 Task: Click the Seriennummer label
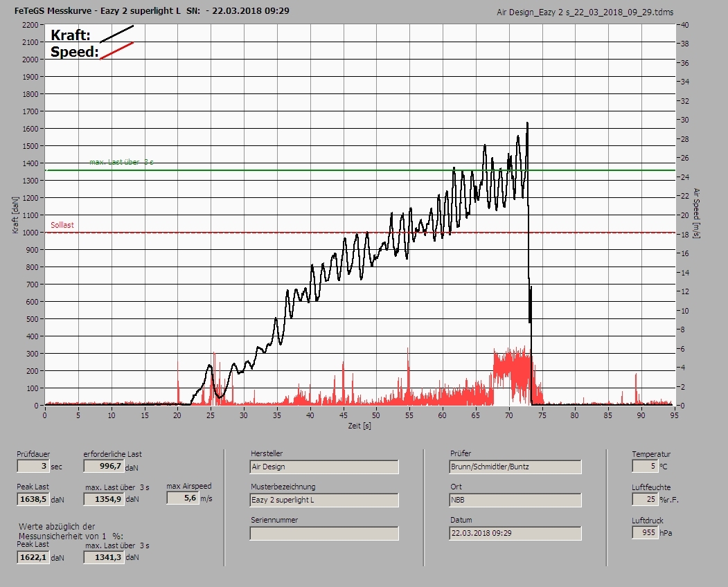(274, 520)
